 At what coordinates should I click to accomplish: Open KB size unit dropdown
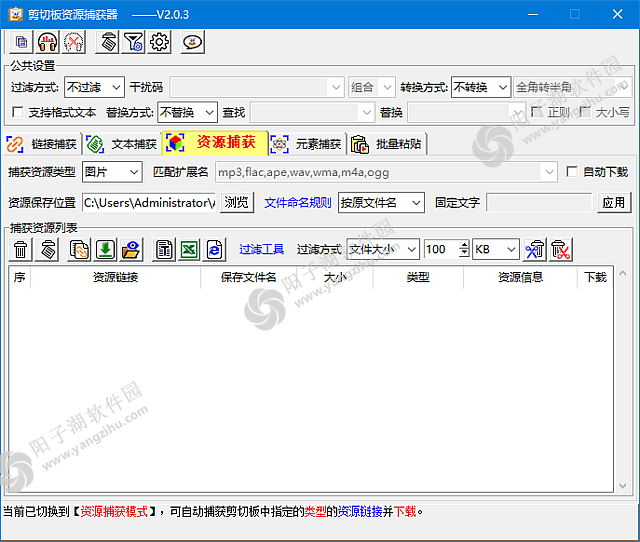496,249
